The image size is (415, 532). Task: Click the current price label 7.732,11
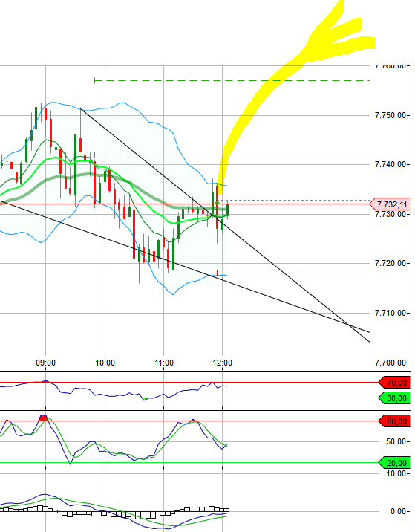click(390, 204)
